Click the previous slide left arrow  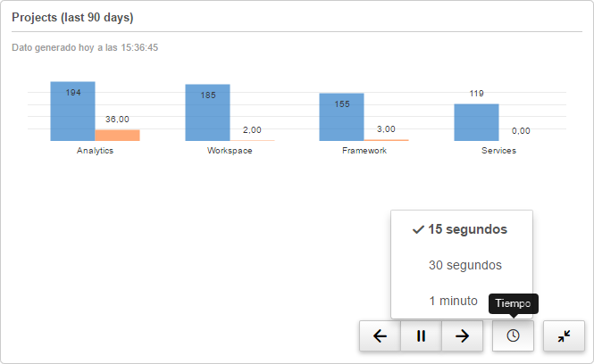380,336
